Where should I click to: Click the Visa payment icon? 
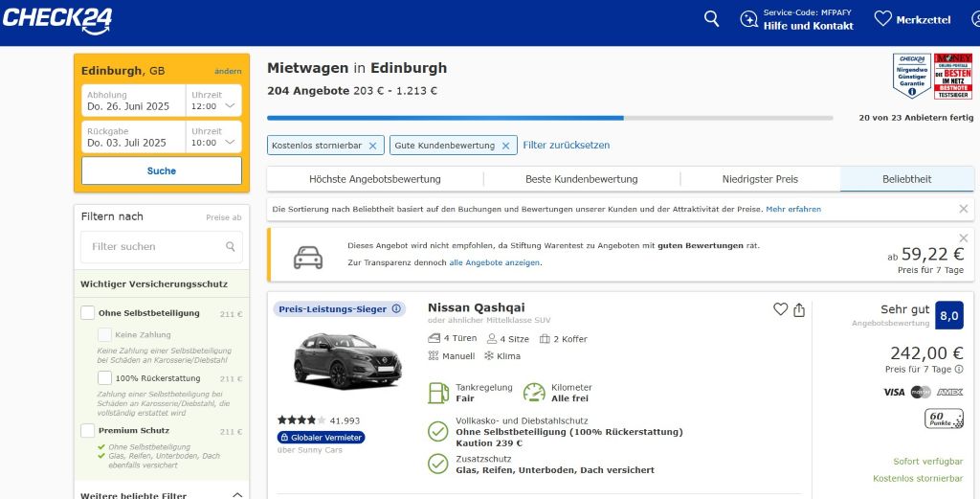(x=894, y=392)
